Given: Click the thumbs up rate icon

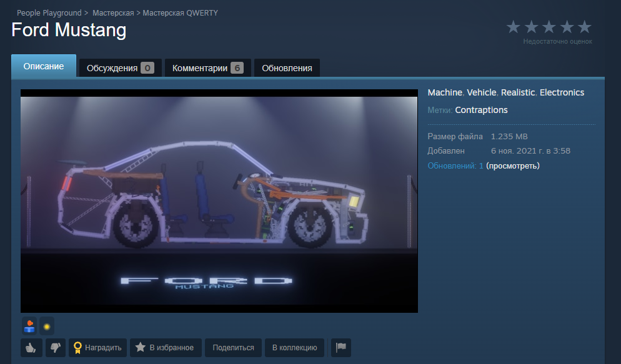Looking at the screenshot, I should (31, 347).
